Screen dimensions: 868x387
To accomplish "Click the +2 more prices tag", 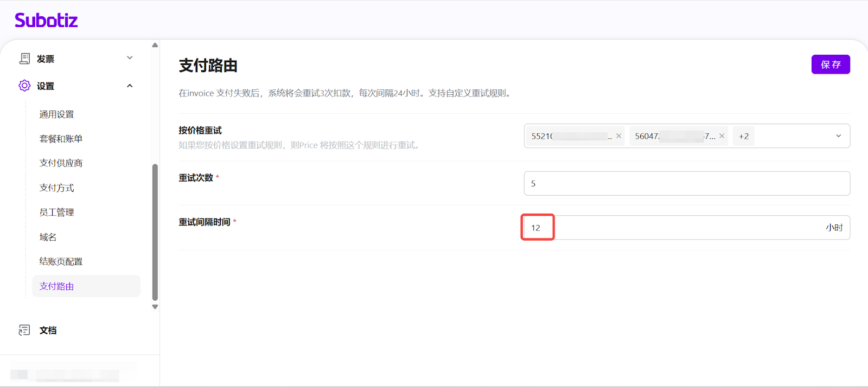I will tap(743, 136).
